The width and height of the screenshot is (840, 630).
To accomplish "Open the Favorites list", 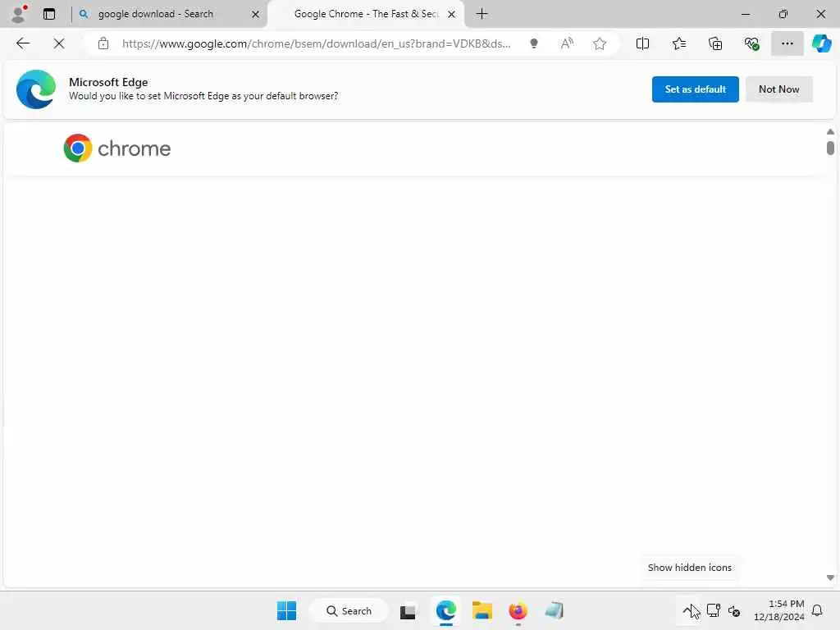I will click(678, 43).
